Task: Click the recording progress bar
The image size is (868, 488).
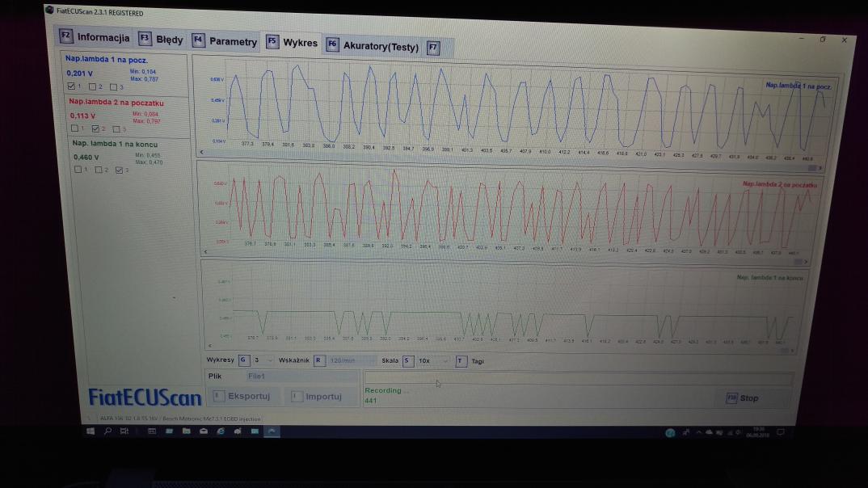Action: click(x=579, y=378)
